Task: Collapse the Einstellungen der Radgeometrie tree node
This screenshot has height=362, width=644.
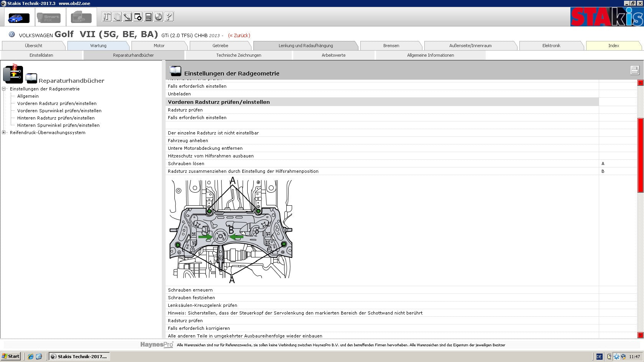Action: pyautogui.click(x=4, y=89)
